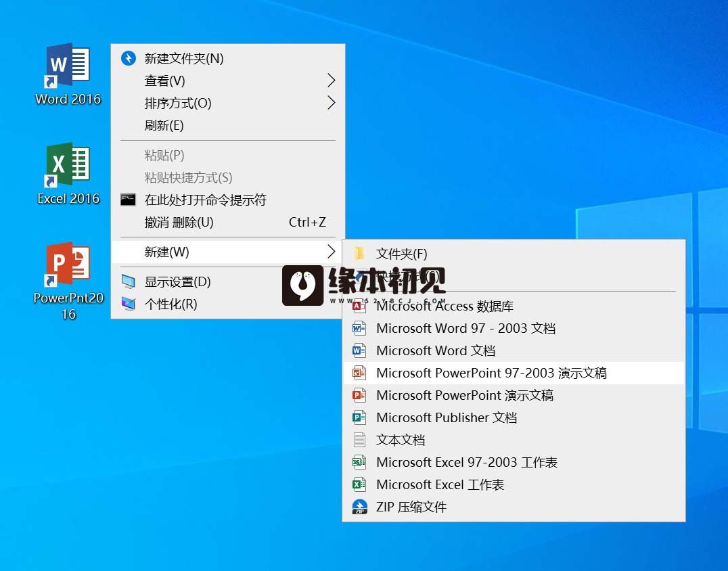Create a new ZIP 压缩文件

pos(514,507)
